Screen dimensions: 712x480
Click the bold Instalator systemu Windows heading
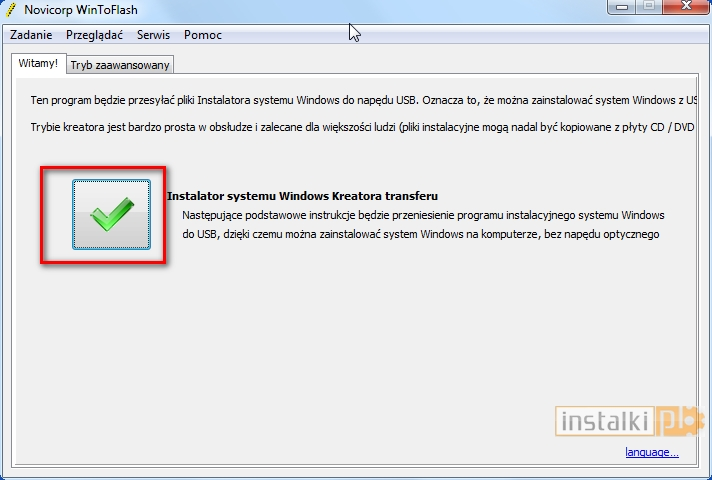coord(302,196)
